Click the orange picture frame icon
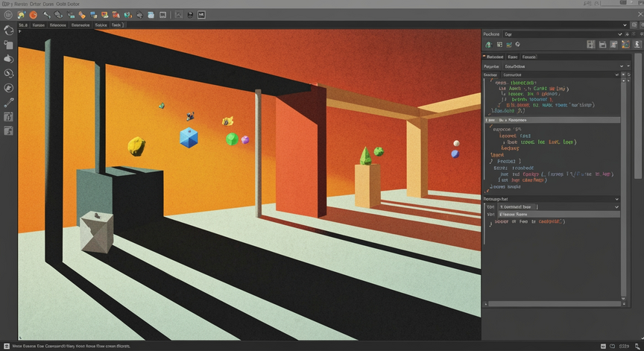The height and width of the screenshot is (351, 644). (105, 15)
